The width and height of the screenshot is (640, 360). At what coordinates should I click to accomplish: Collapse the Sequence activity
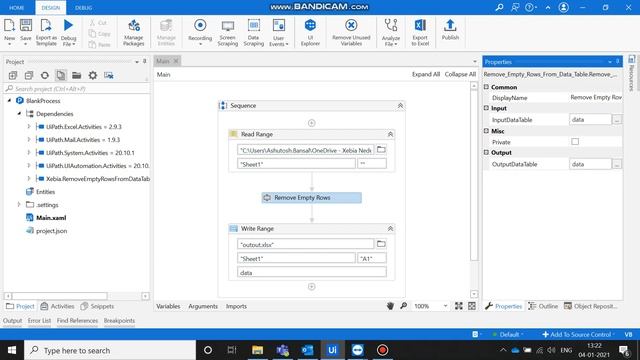tap(400, 106)
